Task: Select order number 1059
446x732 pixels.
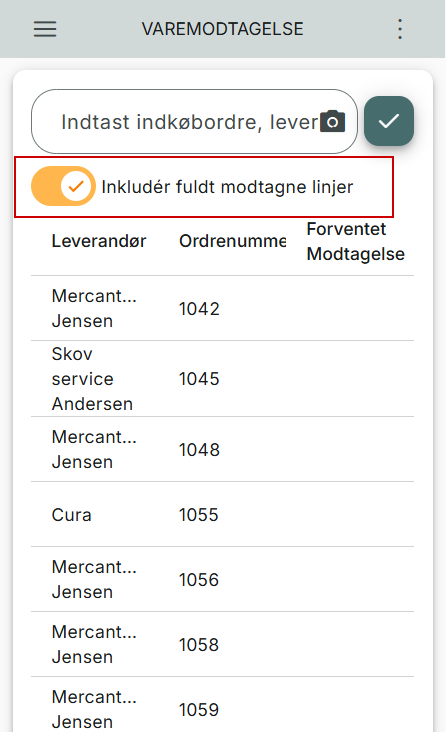Action: [199, 710]
